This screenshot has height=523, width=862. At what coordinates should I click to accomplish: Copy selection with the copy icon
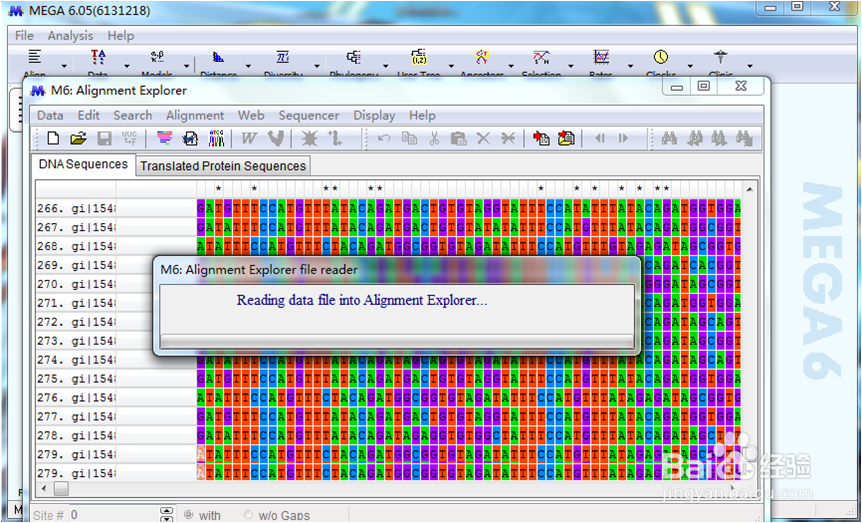(409, 139)
